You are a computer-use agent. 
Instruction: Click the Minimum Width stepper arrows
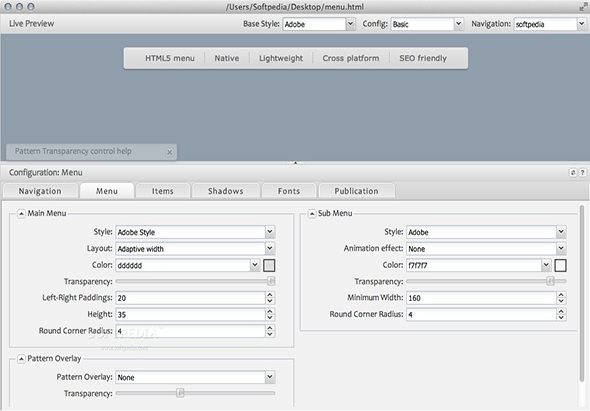(561, 298)
